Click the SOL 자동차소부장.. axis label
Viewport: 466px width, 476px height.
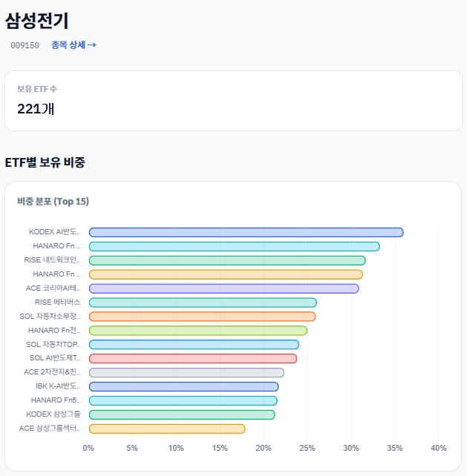[50, 316]
